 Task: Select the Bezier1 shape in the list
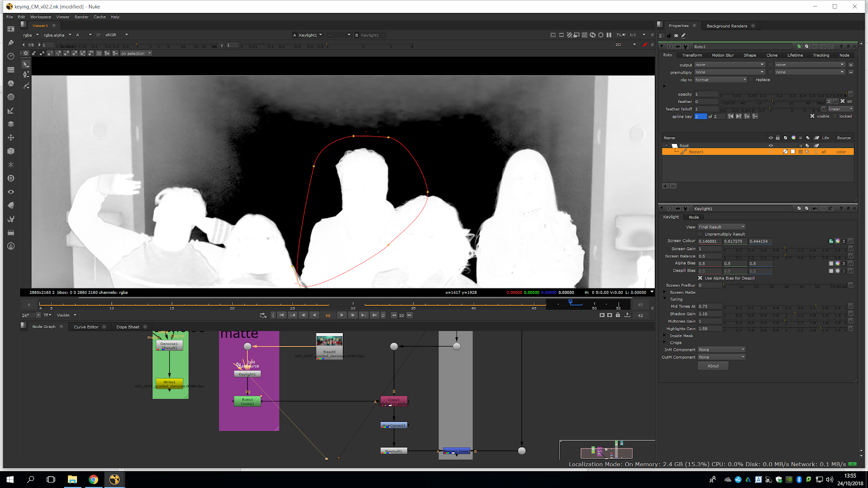pyautogui.click(x=696, y=152)
